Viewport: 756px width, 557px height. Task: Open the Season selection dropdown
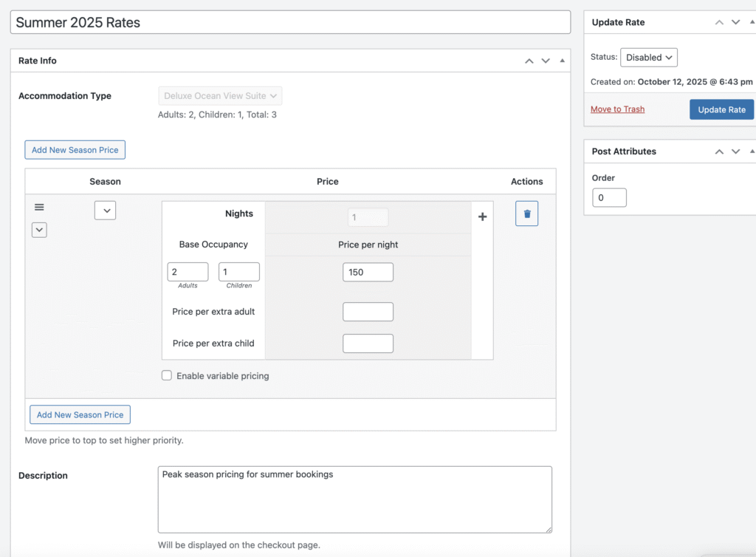point(105,211)
